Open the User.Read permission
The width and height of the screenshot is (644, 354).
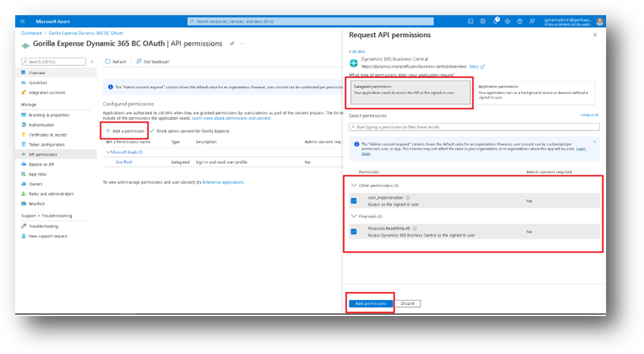pos(124,162)
